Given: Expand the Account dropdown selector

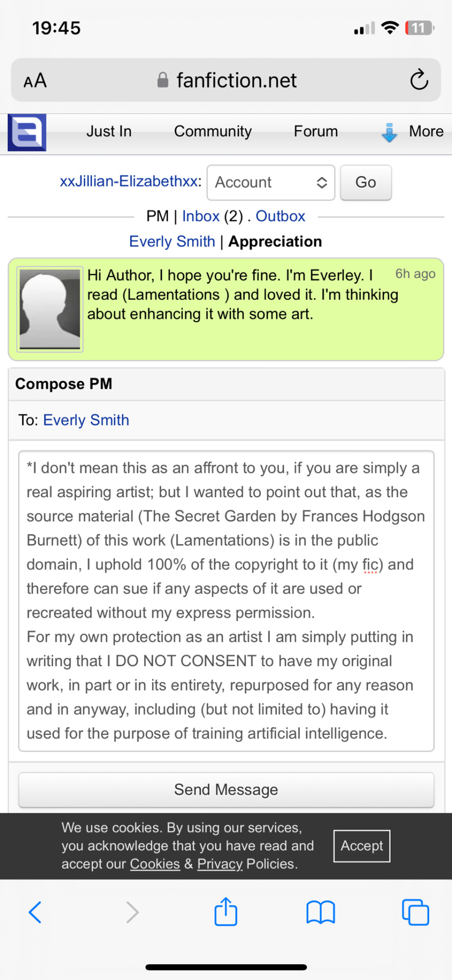Looking at the screenshot, I should click(271, 182).
